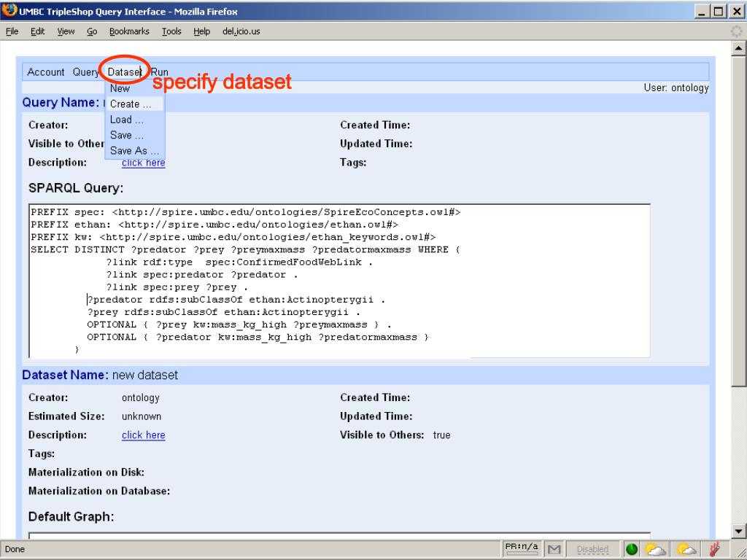747x560 pixels.
Task: Click the 'Dataset Name:' heading
Action: (x=65, y=376)
